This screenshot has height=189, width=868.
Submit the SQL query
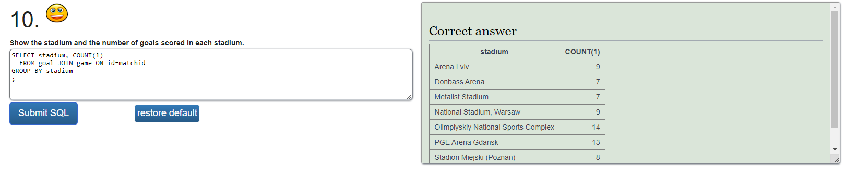coord(43,113)
